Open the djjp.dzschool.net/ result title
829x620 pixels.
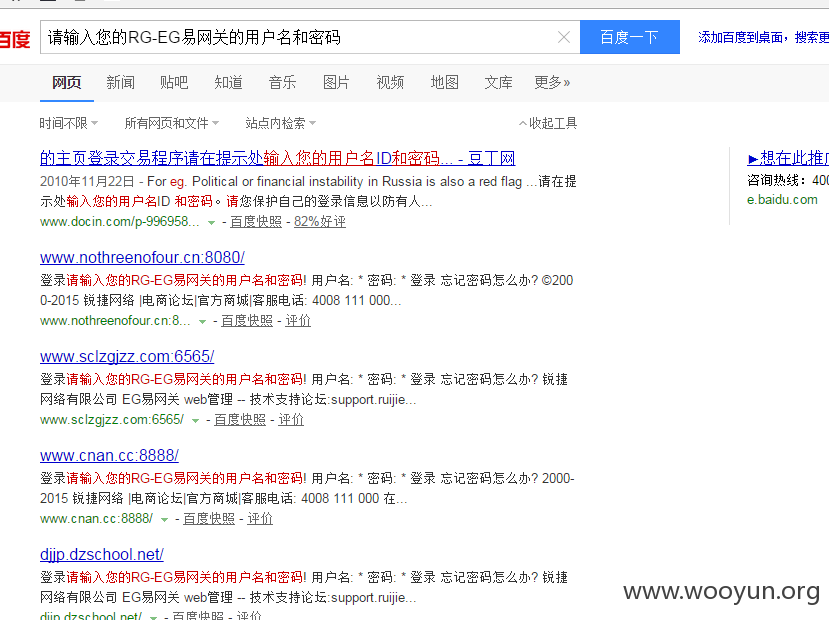pos(102,554)
